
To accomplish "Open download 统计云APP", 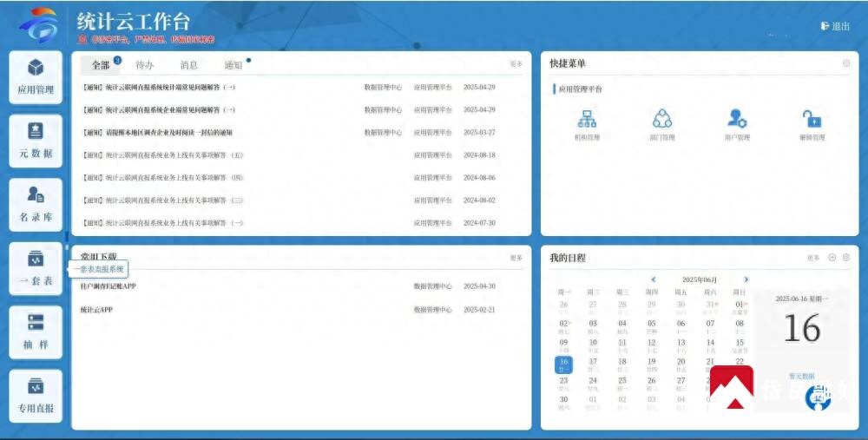I will point(96,309).
